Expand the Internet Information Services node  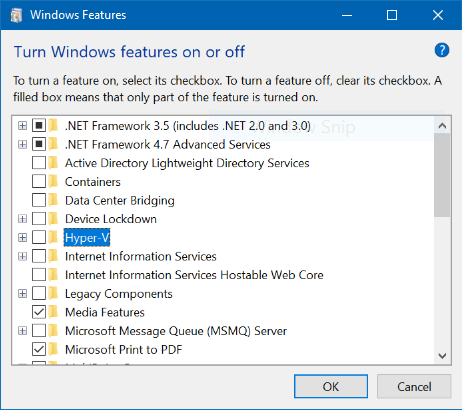point(22,256)
